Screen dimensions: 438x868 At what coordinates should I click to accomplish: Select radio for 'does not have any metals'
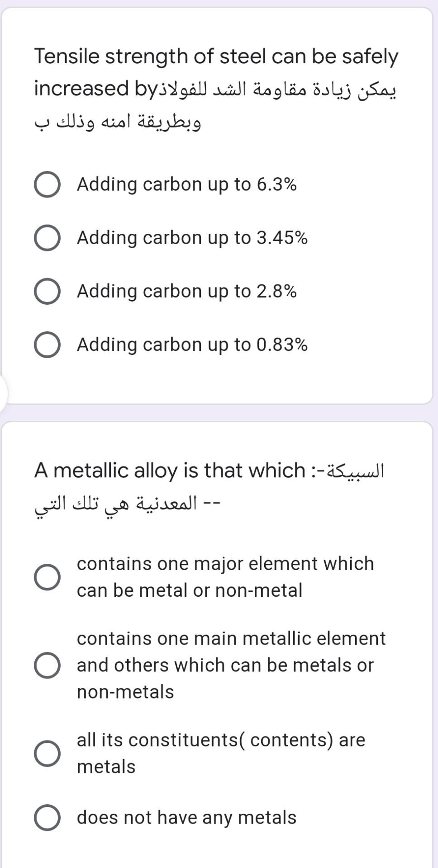point(47,817)
